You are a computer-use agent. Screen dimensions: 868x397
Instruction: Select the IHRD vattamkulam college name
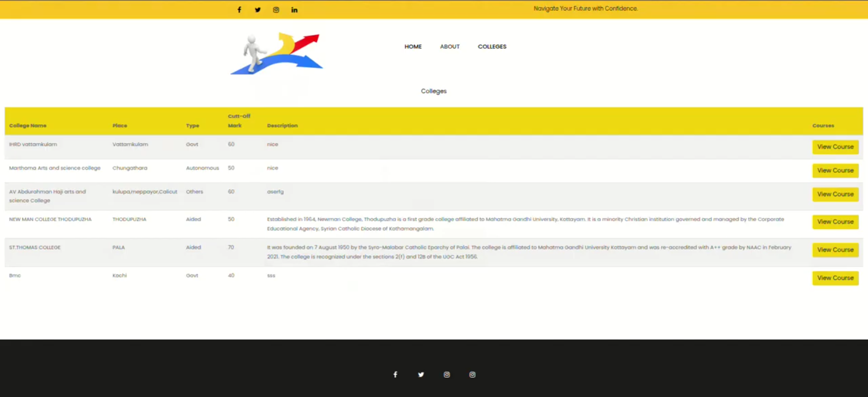[x=33, y=144]
